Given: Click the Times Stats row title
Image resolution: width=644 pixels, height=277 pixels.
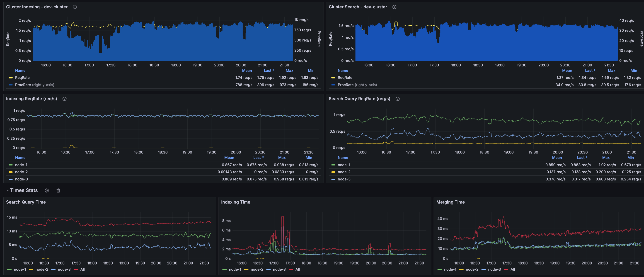Looking at the screenshot, I should [24, 190].
